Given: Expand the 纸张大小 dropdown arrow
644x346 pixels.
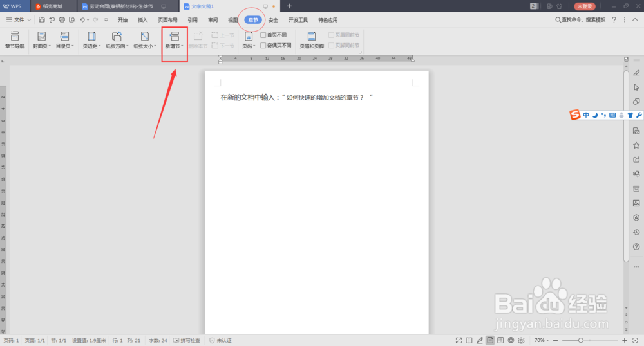Looking at the screenshot, I should coord(155,46).
